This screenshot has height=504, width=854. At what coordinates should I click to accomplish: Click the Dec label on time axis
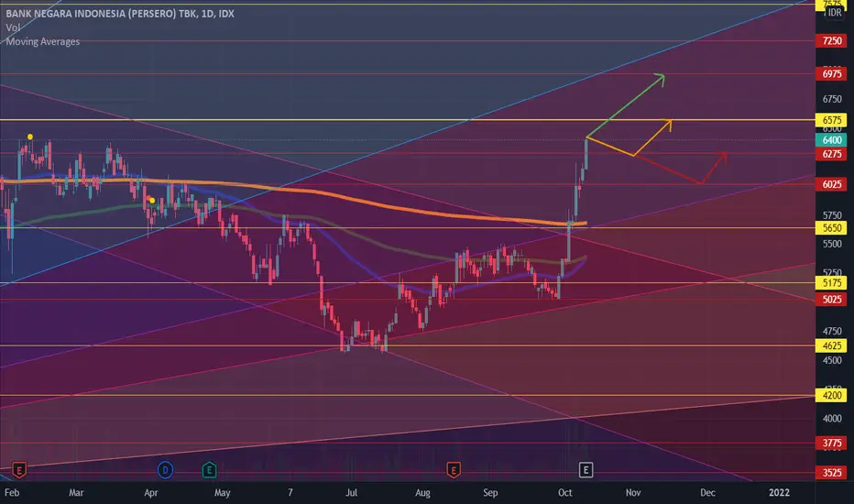(x=707, y=493)
